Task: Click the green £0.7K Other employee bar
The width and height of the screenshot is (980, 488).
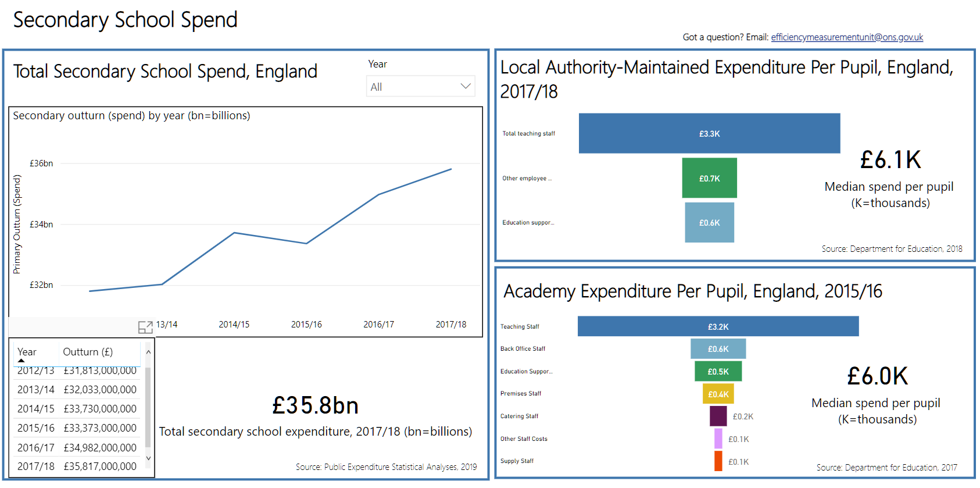Action: [x=709, y=178]
